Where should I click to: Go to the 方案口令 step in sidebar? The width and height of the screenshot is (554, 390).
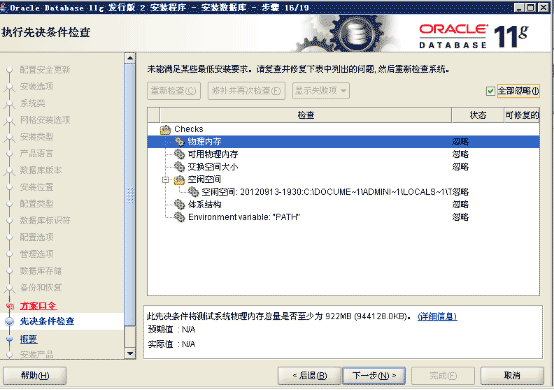pyautogui.click(x=38, y=306)
